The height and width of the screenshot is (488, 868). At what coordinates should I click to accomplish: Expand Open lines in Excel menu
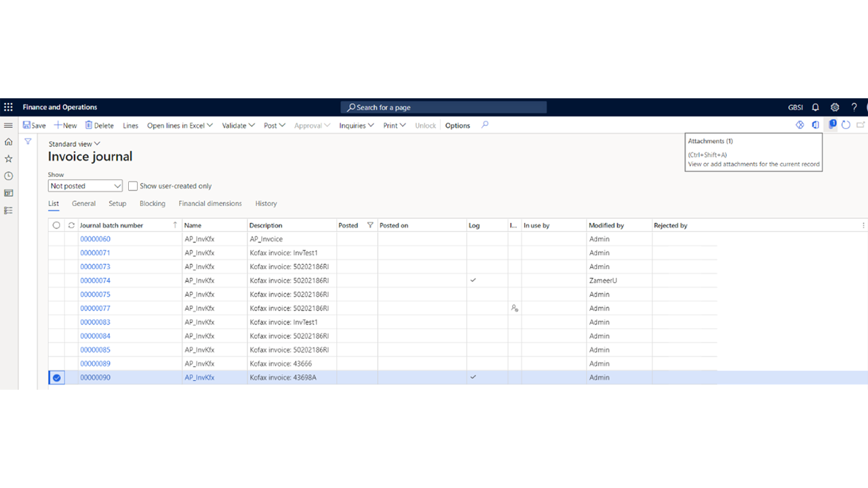[180, 125]
